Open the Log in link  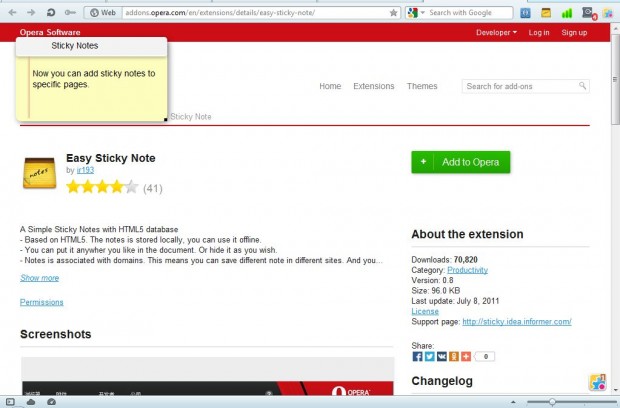pyautogui.click(x=539, y=32)
